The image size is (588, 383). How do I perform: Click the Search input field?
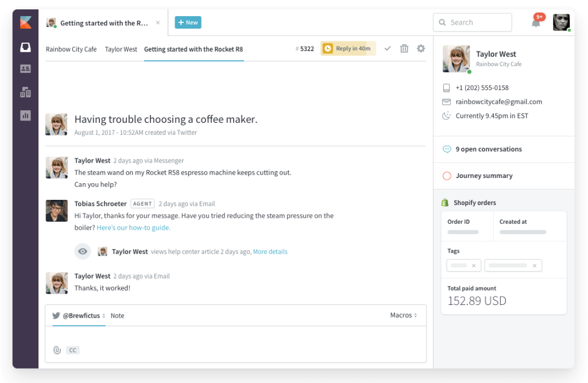[473, 22]
